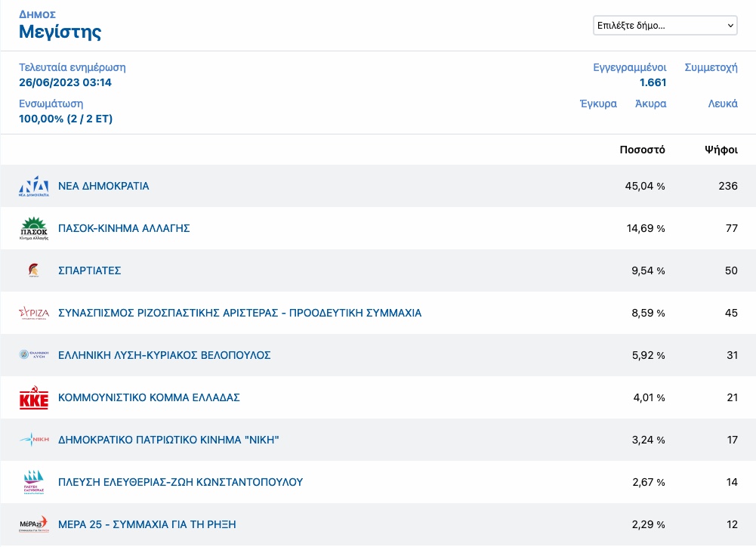Click the date '26/06/2023 03:14'
756x547 pixels.
click(65, 82)
